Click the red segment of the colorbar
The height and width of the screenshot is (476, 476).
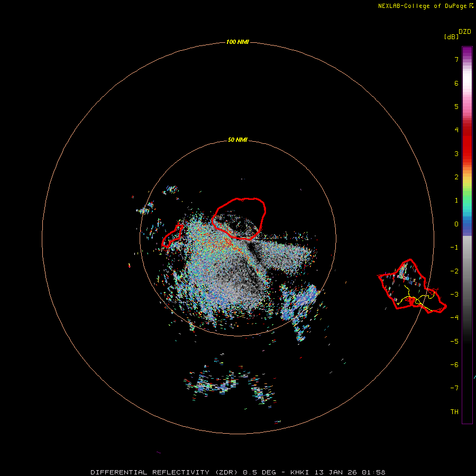coord(467,142)
